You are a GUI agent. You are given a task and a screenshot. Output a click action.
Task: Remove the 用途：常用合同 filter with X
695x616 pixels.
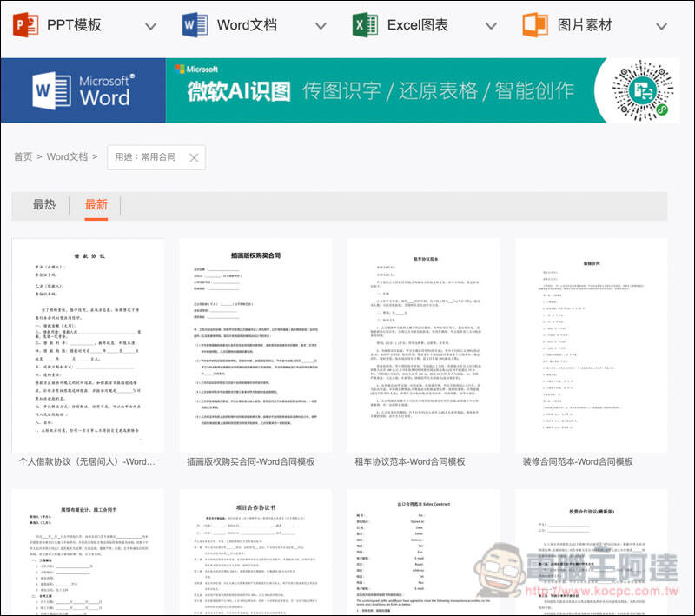coord(194,158)
